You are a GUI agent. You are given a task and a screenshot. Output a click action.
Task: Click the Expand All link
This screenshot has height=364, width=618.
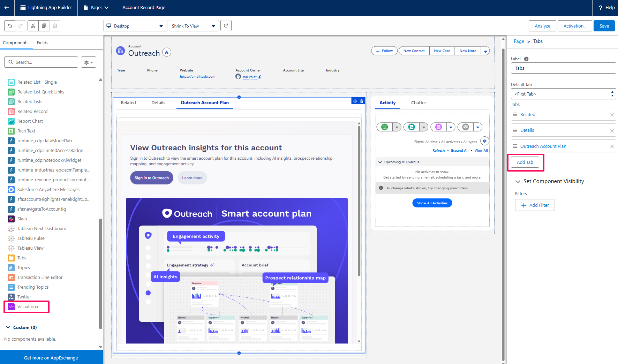tap(459, 151)
